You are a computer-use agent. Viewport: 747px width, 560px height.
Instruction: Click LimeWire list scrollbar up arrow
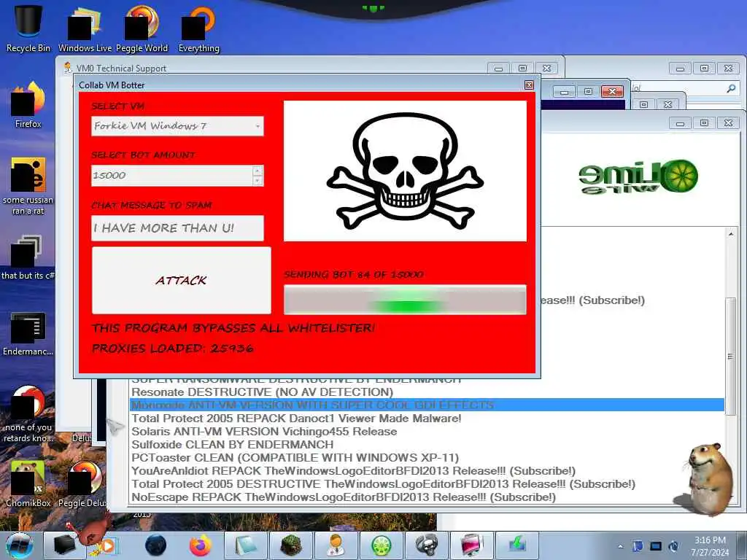pos(731,234)
